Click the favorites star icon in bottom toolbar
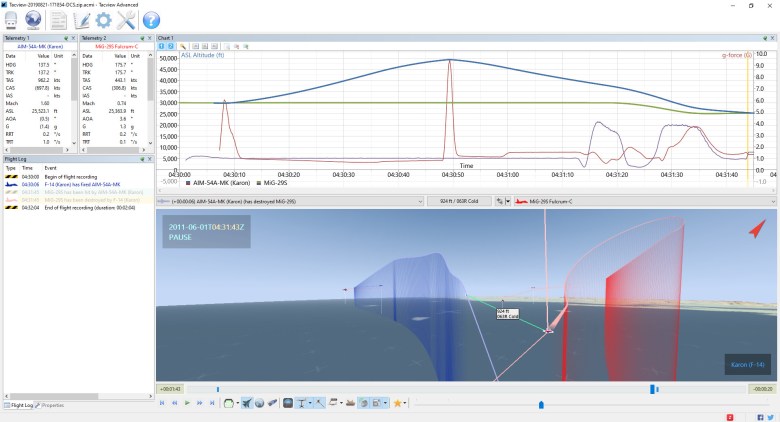780x422 pixels. (x=397, y=403)
